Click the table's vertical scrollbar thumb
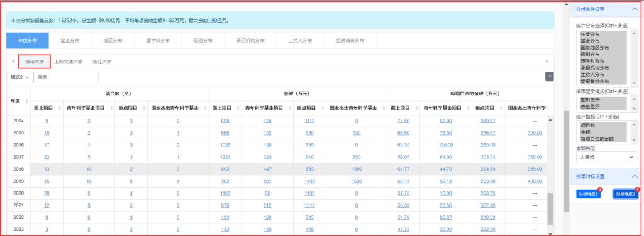 [550, 209]
